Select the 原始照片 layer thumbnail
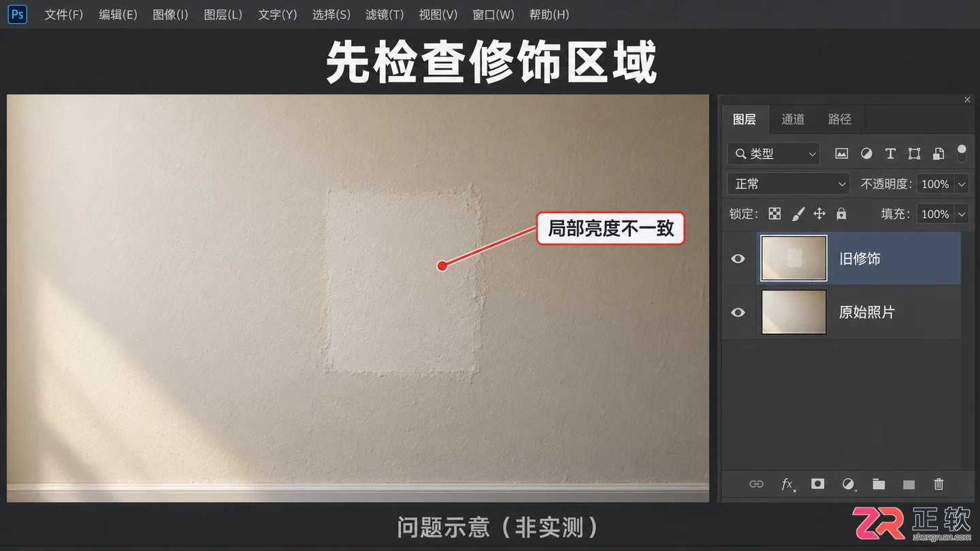 [794, 312]
